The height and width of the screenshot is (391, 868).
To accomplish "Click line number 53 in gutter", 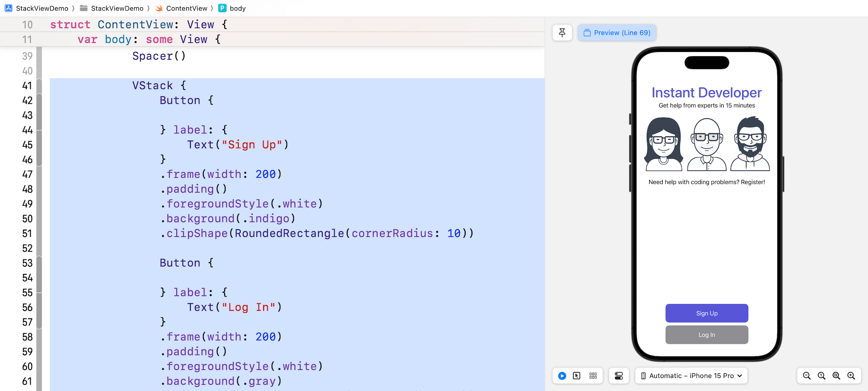I will pyautogui.click(x=27, y=263).
